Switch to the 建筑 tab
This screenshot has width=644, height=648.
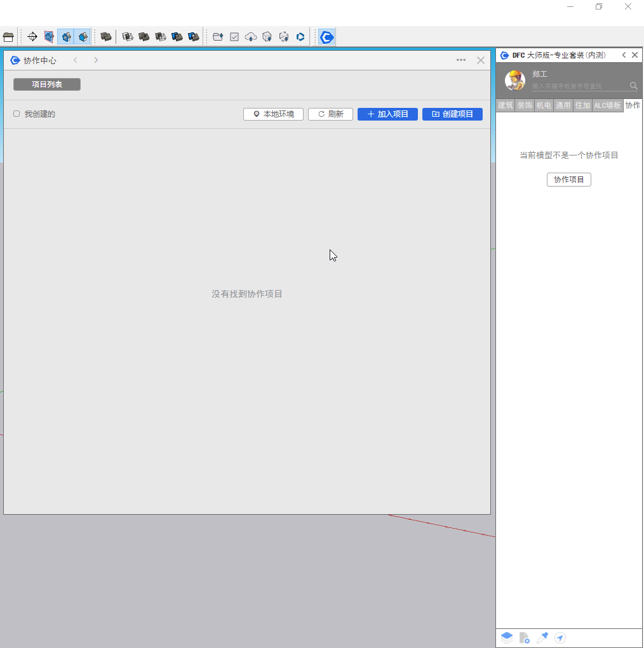505,105
